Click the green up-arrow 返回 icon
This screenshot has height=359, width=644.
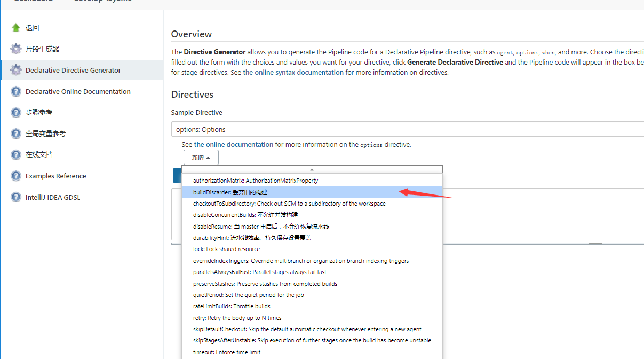click(16, 28)
